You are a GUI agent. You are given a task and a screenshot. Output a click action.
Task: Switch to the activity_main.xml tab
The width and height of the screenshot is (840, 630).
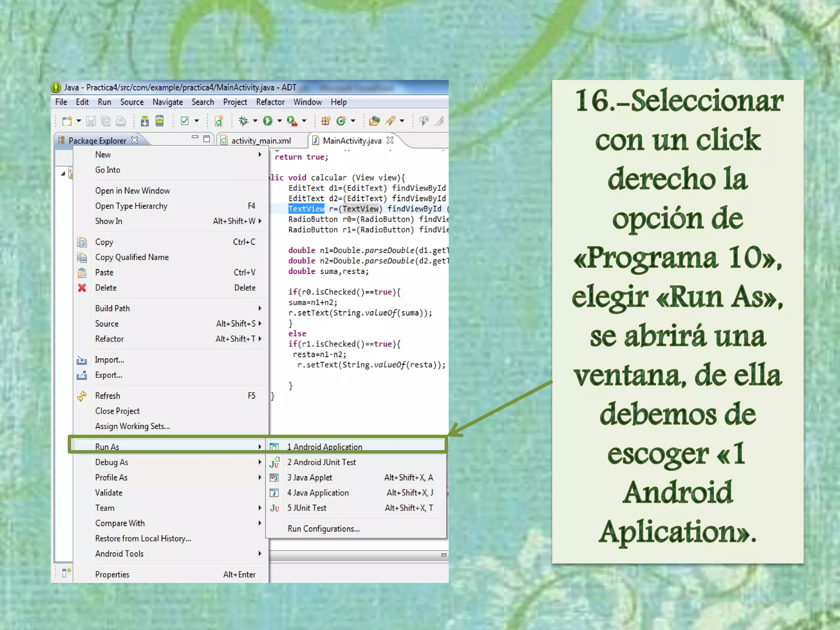click(261, 141)
